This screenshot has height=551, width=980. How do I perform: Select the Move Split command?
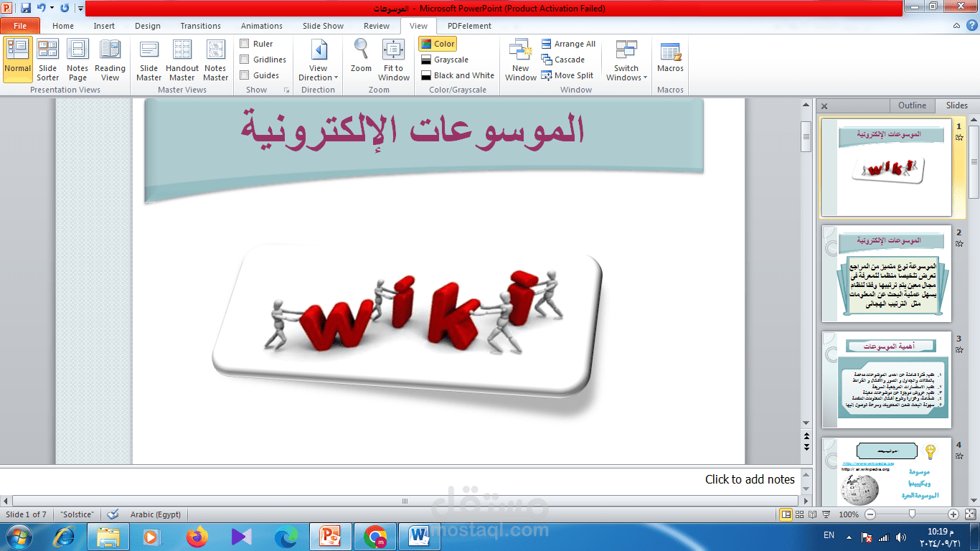coord(567,75)
